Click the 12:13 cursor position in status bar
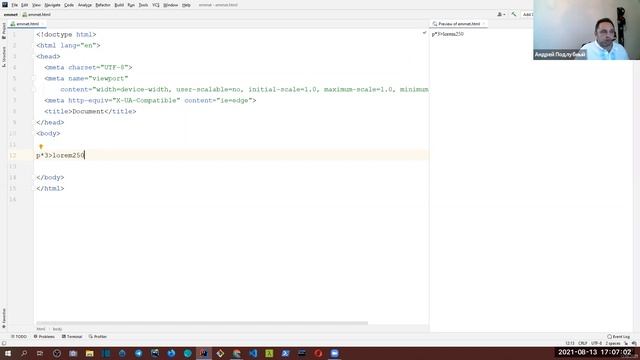640x360 pixels. [570, 343]
